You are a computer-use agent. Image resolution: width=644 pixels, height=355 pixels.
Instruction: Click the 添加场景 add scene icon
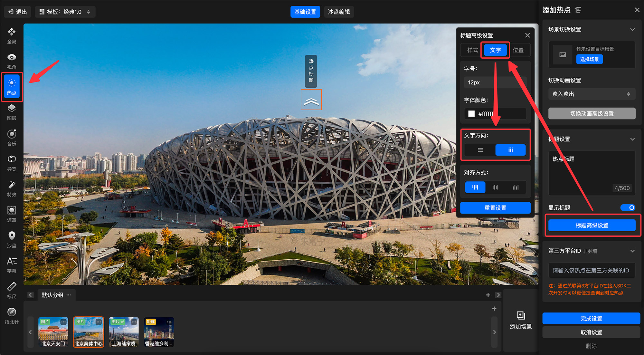[521, 315]
